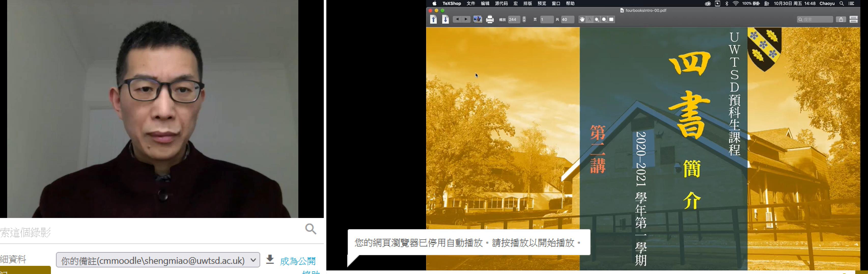
Task: Go forward with the right triangle button
Action: tap(466, 19)
